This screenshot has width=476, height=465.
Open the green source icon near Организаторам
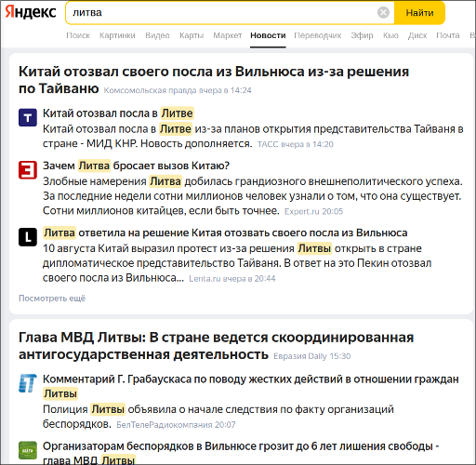(x=28, y=450)
